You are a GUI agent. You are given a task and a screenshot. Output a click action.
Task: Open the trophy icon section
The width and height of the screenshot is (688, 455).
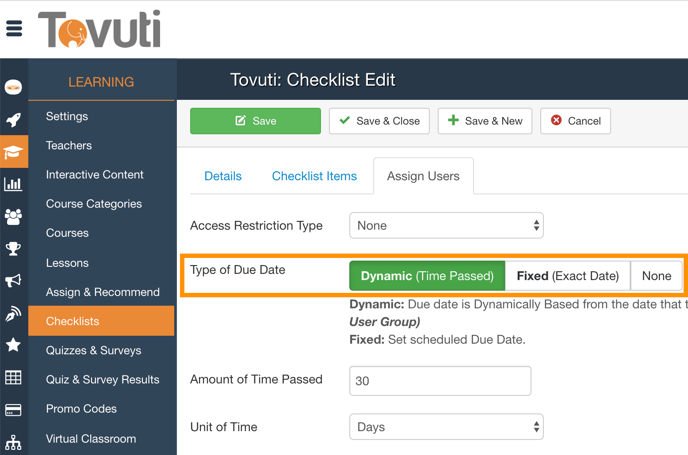click(13, 249)
